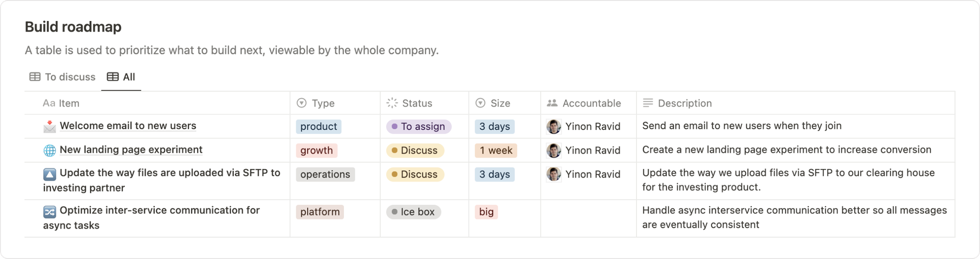Viewport: 980px width, 259px height.
Task: Open Welcome email to new users page
Action: tap(128, 126)
